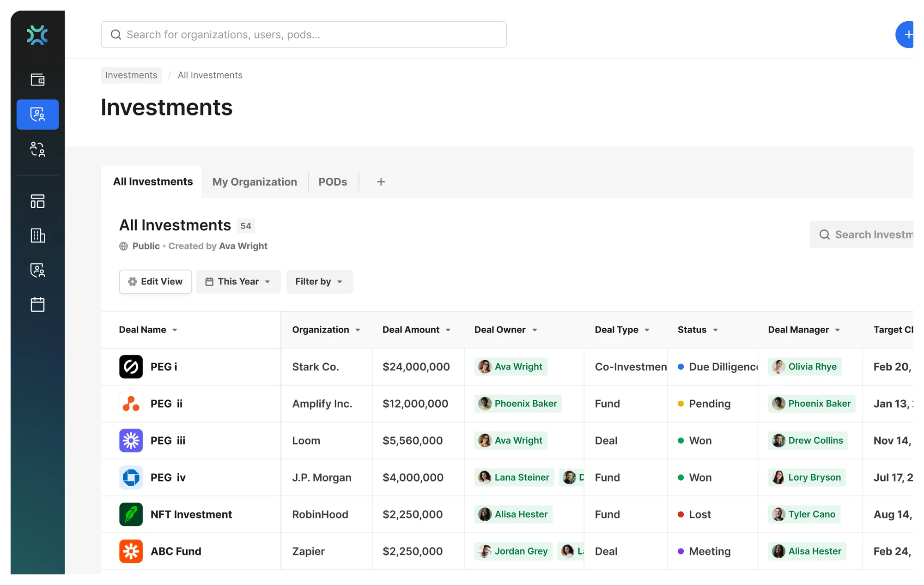Click the 54 count badge
The image size is (924, 585).
(x=245, y=226)
